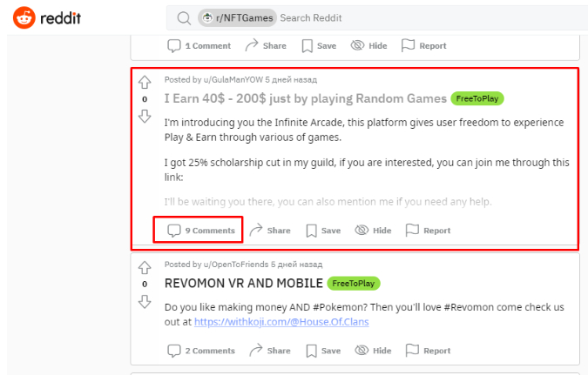The image size is (588, 382).
Task: Share the Infinite Arcade post
Action: coord(269,231)
